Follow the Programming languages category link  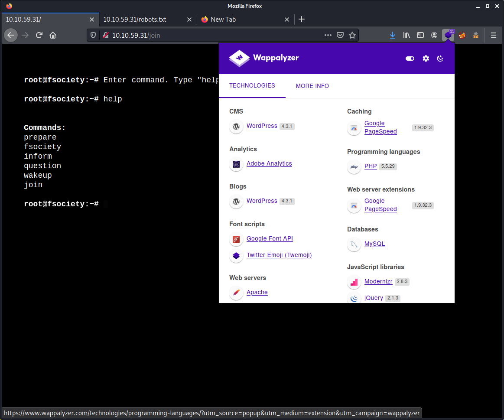pyautogui.click(x=384, y=152)
